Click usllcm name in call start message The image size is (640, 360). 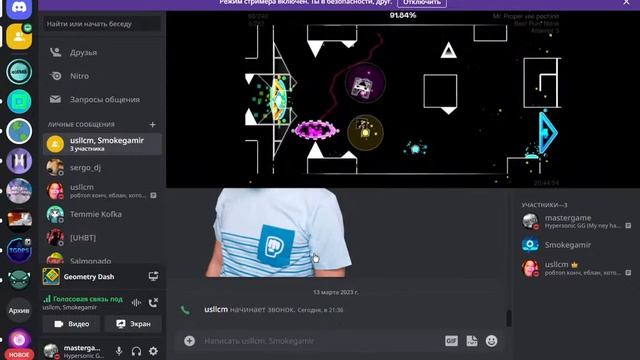216,309
